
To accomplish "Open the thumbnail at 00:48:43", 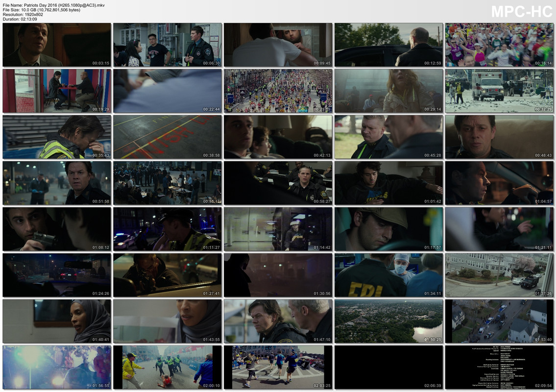I will (499, 137).
